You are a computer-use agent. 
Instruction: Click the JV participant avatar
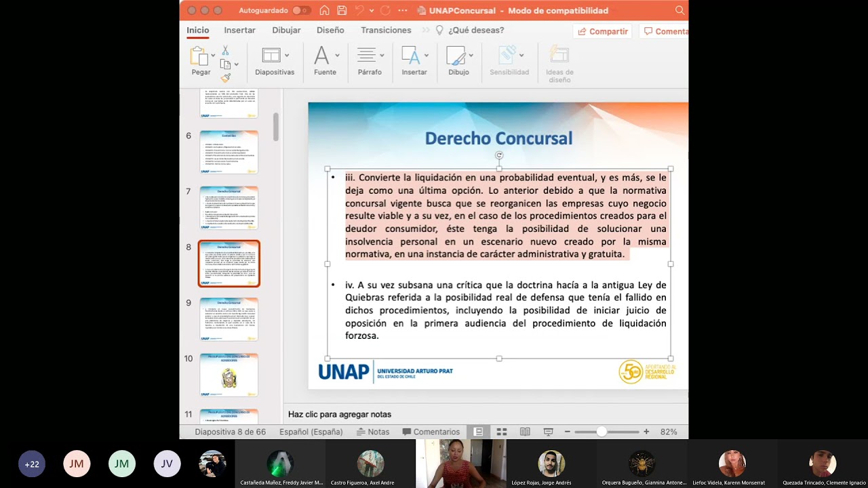pos(167,464)
